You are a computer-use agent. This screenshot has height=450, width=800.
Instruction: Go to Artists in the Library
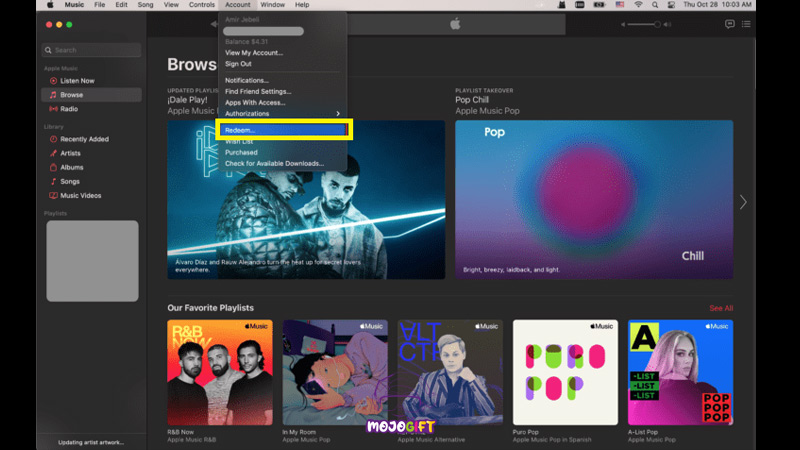(71, 153)
